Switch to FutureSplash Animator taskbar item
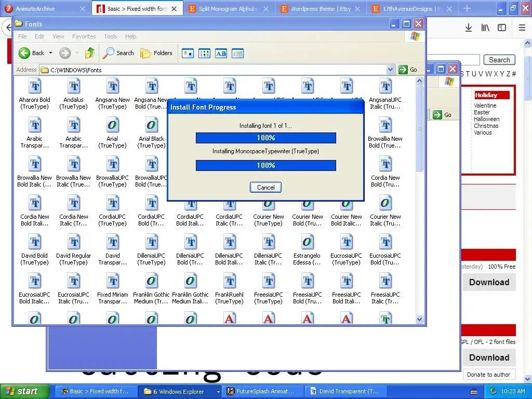This screenshot has width=532, height=399. click(x=262, y=392)
